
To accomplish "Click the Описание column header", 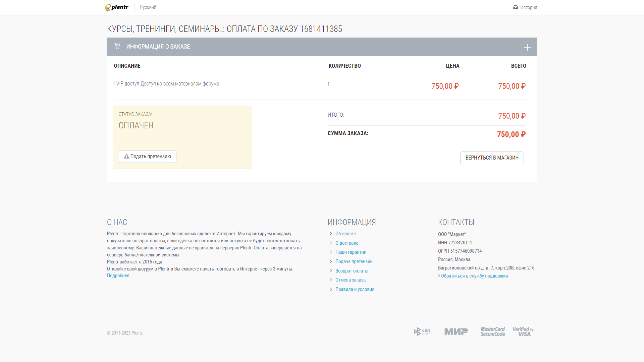I will (127, 66).
